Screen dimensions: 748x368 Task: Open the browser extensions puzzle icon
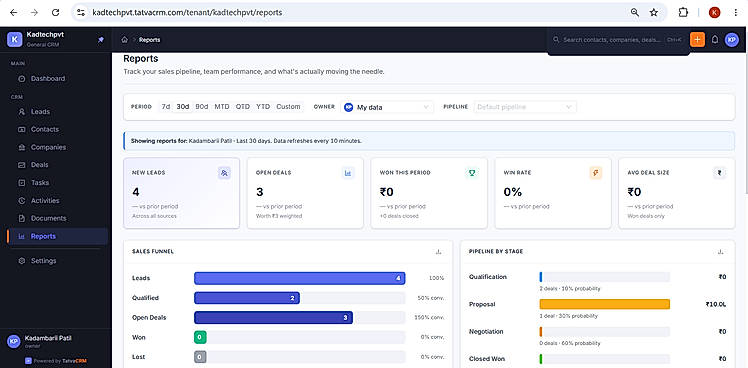683,13
